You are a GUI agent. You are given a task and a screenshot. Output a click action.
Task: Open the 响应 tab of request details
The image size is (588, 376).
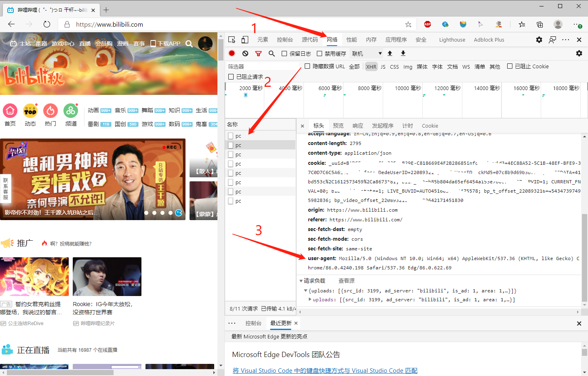358,126
